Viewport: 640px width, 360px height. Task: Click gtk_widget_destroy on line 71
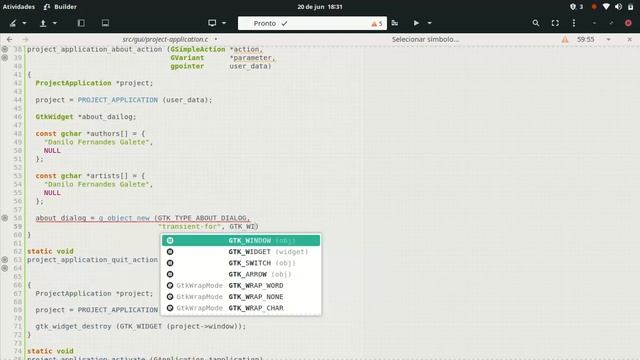(73, 327)
